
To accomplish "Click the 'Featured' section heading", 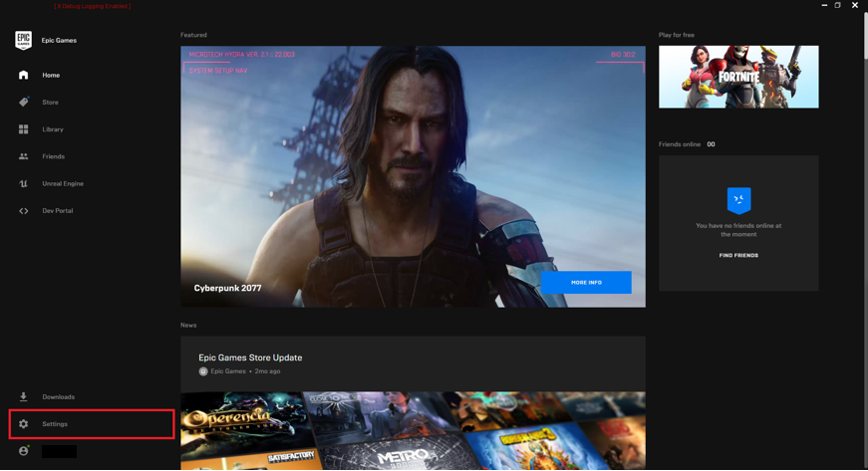I will 193,35.
